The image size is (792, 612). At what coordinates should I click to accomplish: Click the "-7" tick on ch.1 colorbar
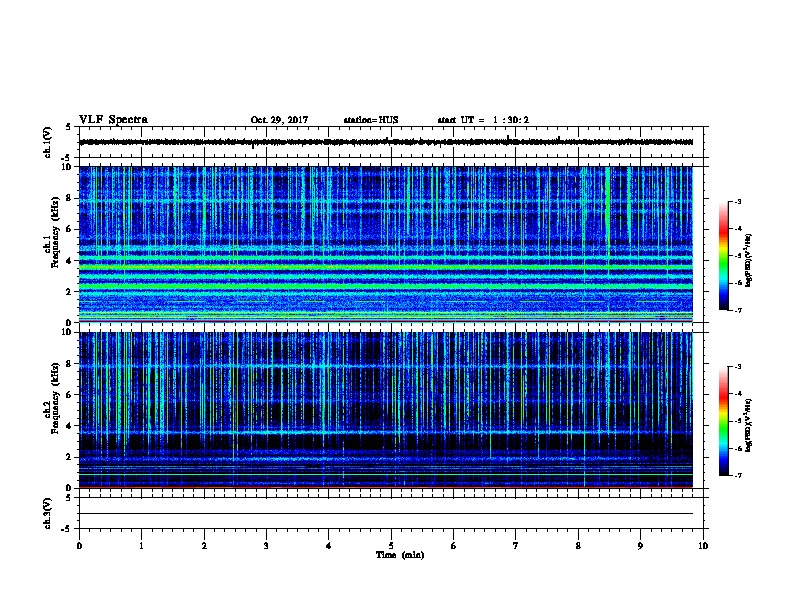pos(737,310)
